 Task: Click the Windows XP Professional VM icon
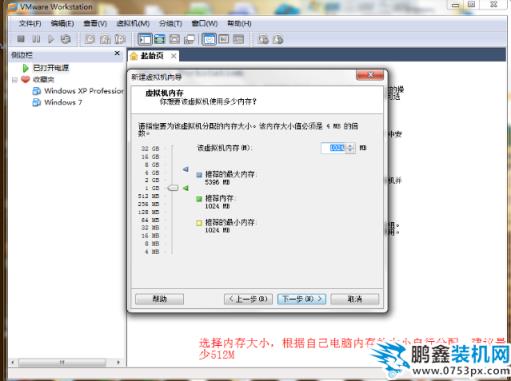pos(36,91)
